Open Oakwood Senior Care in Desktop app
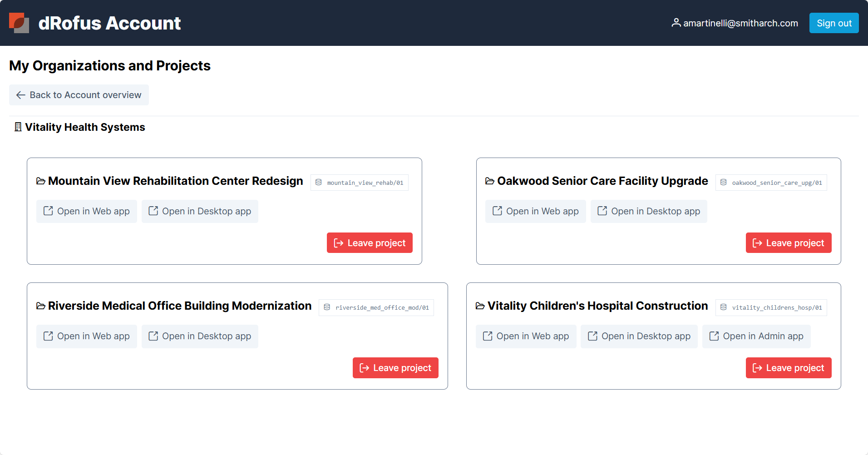The width and height of the screenshot is (868, 455). tap(649, 211)
